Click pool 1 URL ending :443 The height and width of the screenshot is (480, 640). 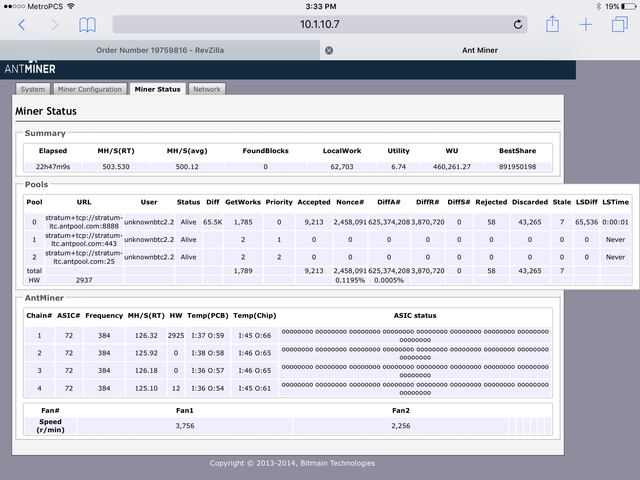coord(84,240)
